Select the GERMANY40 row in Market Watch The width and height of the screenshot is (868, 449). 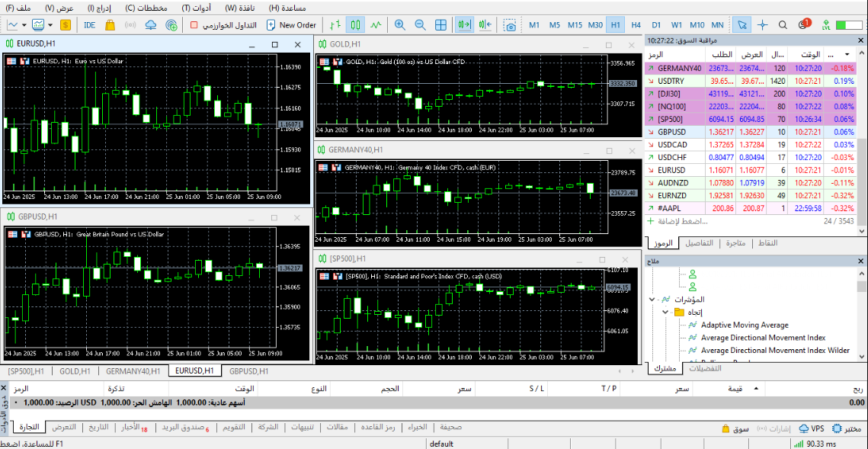tap(751, 69)
